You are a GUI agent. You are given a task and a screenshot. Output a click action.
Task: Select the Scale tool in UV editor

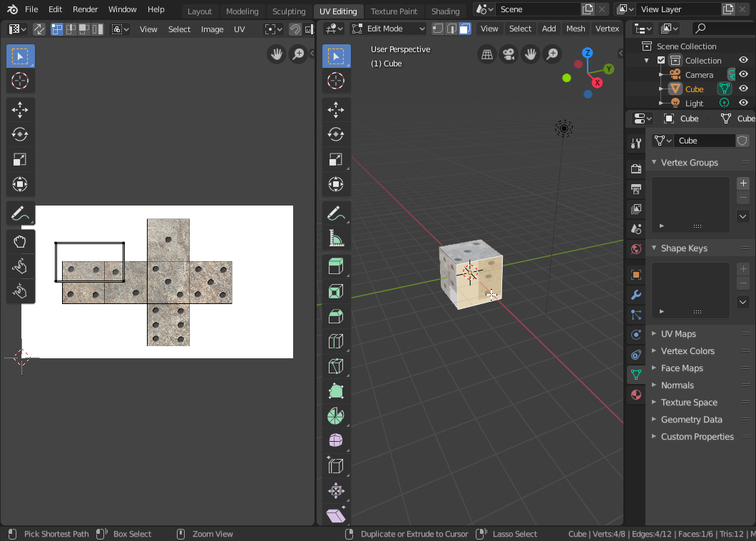20,159
